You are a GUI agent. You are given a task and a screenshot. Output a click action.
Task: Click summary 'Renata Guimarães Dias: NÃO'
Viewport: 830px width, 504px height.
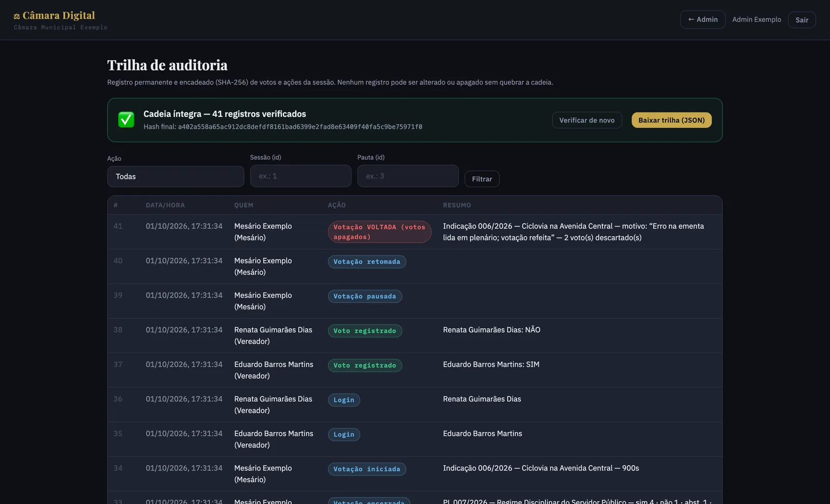(492, 330)
